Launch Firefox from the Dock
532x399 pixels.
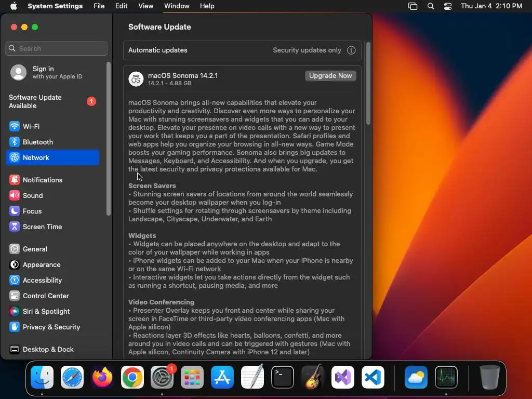(x=102, y=377)
